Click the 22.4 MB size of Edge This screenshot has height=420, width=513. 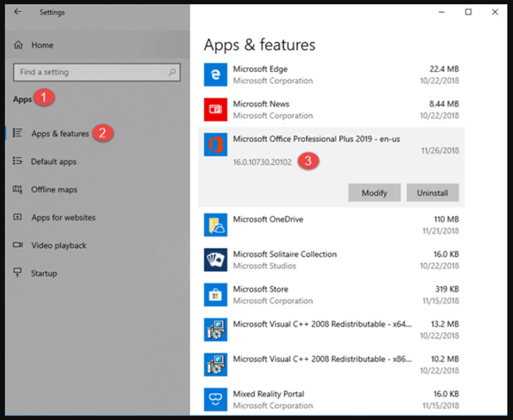pyautogui.click(x=444, y=69)
